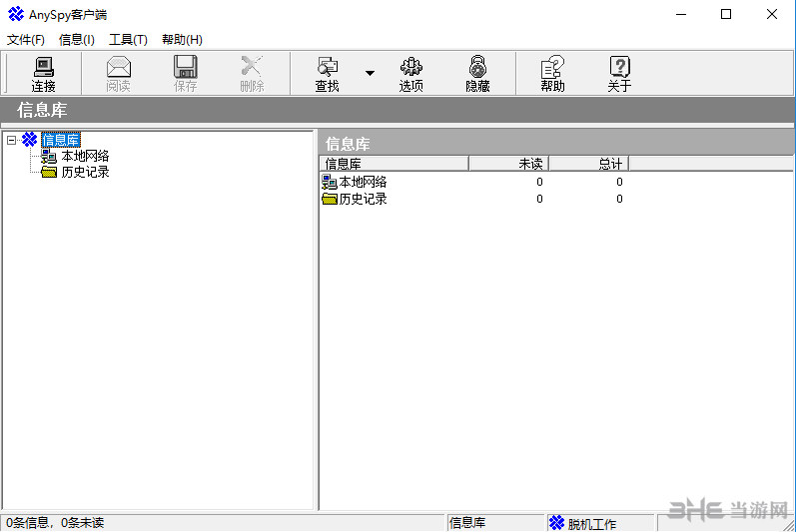Screen dimensions: 796x532
Task: Open the 工具(T) menu
Action: point(128,40)
